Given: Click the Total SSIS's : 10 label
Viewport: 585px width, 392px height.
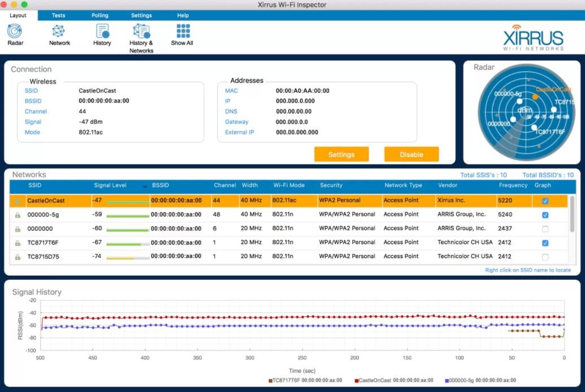Looking at the screenshot, I should pos(483,175).
